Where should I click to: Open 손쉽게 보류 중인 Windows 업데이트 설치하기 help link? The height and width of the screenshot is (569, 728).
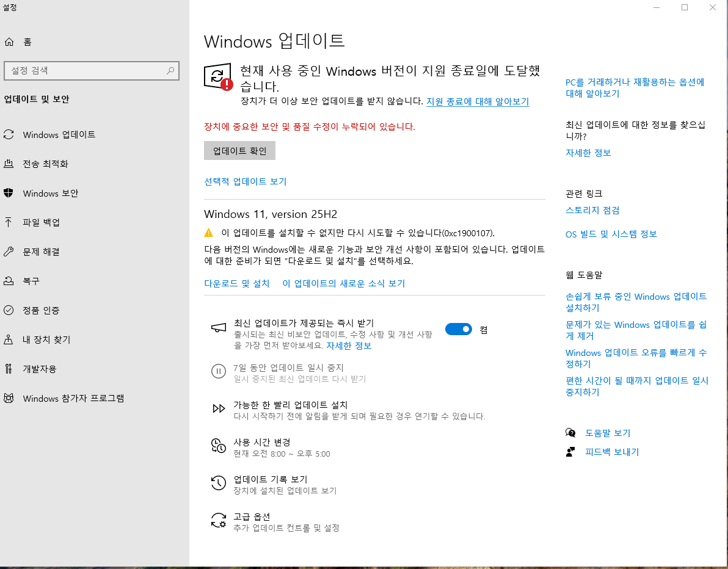pos(636,302)
